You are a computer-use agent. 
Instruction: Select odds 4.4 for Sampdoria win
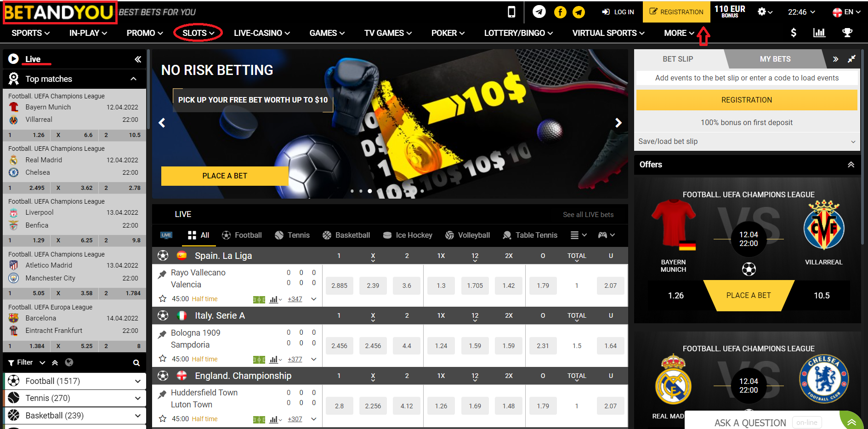click(x=407, y=346)
